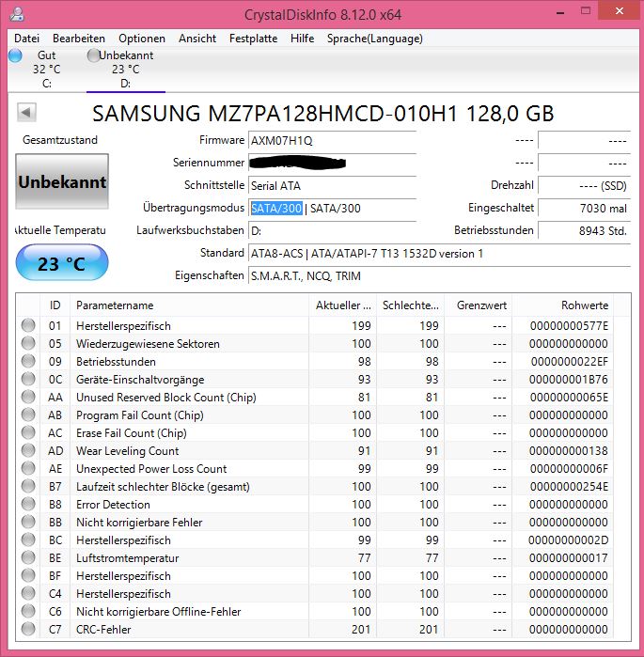Open the Optionen menu
This screenshot has width=644, height=657.
[142, 39]
